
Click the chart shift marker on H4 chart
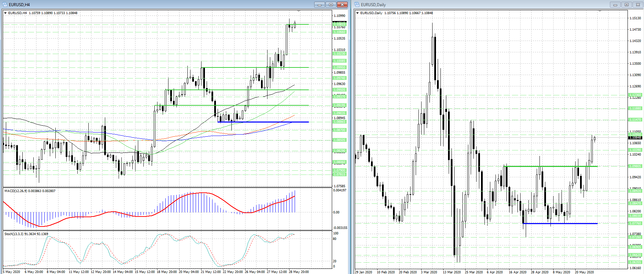tap(298, 11)
